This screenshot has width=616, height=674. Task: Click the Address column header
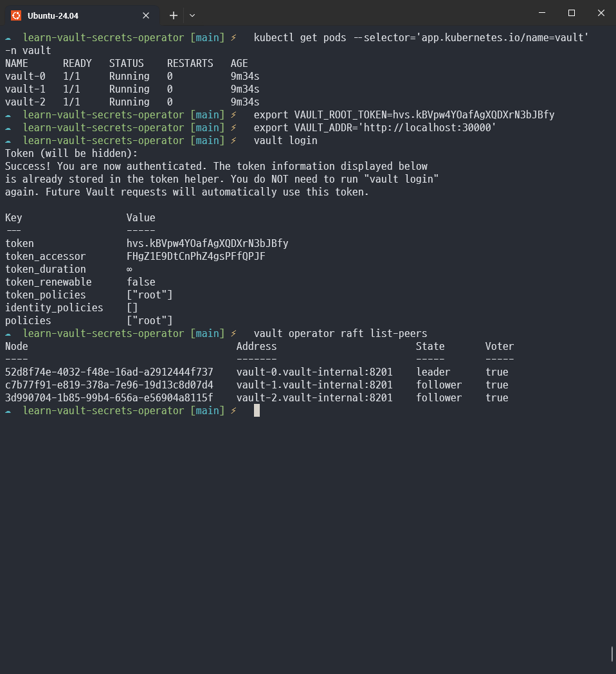pyautogui.click(x=257, y=347)
